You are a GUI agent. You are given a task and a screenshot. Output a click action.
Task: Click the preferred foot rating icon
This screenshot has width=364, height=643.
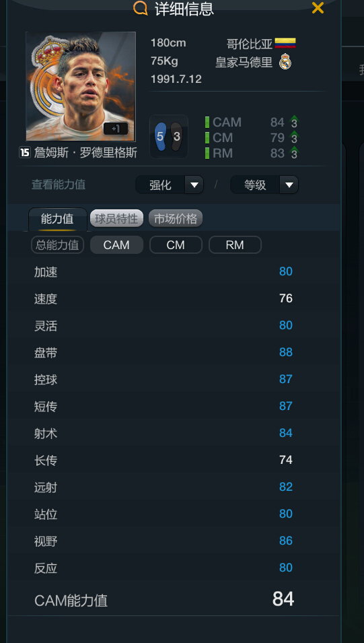click(x=169, y=137)
